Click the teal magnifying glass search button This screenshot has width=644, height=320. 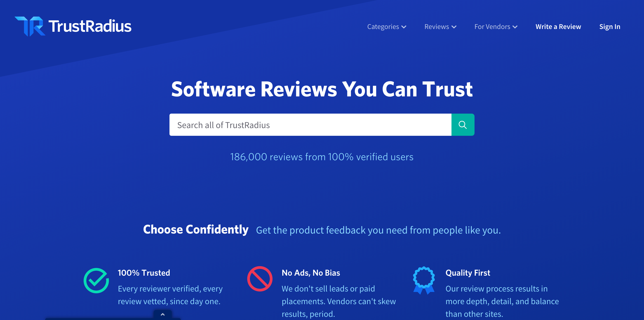(463, 125)
